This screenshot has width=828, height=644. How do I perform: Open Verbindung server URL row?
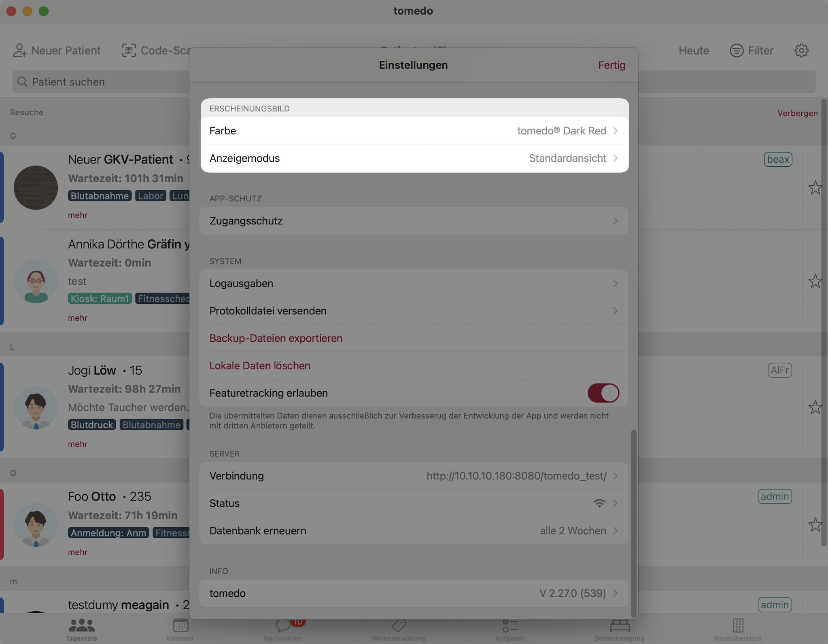(x=414, y=476)
